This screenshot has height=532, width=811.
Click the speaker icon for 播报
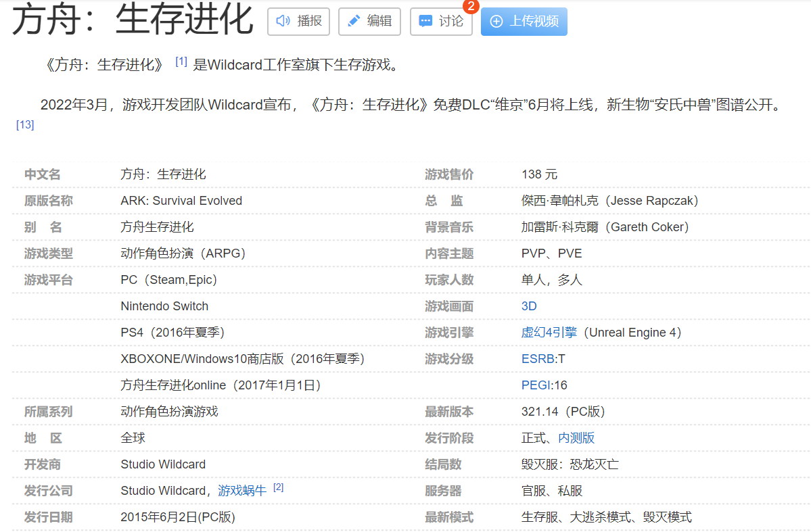283,22
